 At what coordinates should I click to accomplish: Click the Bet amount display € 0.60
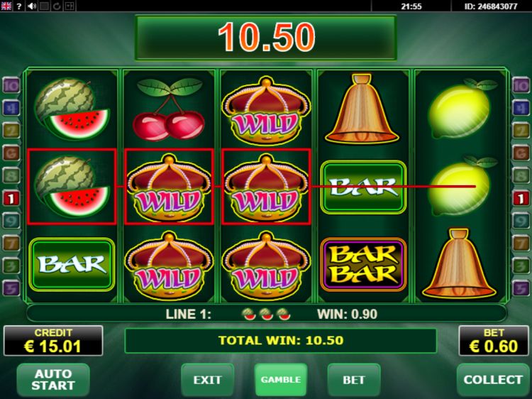pos(494,341)
